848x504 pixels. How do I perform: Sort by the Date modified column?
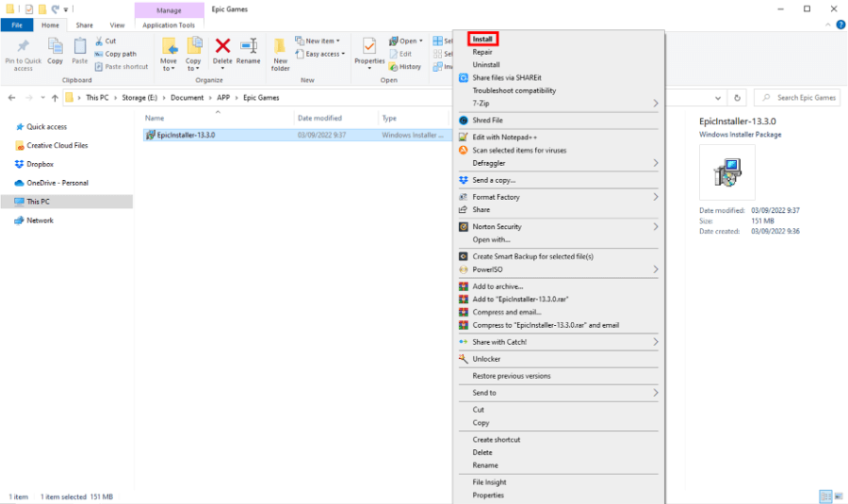coord(319,118)
